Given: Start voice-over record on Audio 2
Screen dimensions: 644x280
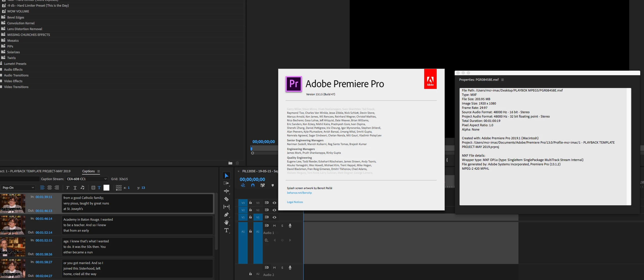Looking at the screenshot, I should click(290, 268).
